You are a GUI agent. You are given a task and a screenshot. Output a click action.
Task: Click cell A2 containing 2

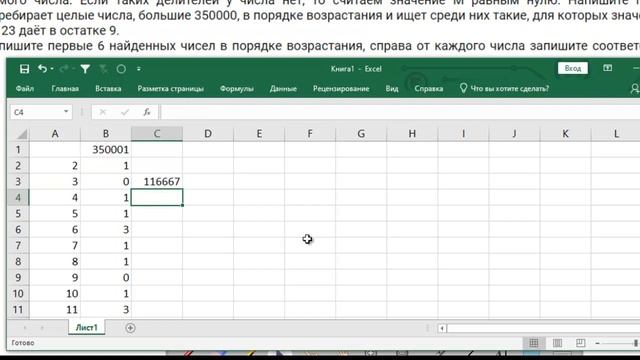coord(55,166)
